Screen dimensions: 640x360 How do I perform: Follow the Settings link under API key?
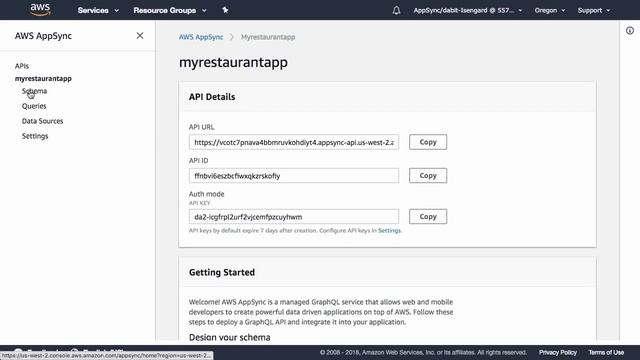pos(389,231)
